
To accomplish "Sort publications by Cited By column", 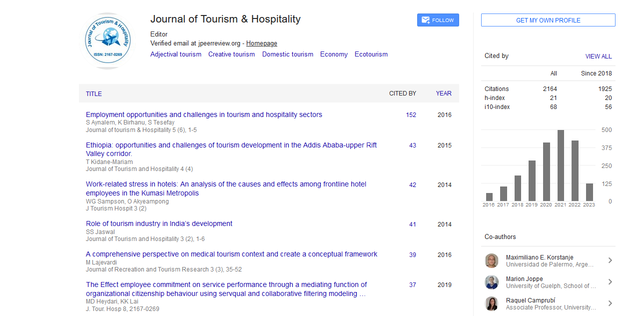I will [x=402, y=93].
